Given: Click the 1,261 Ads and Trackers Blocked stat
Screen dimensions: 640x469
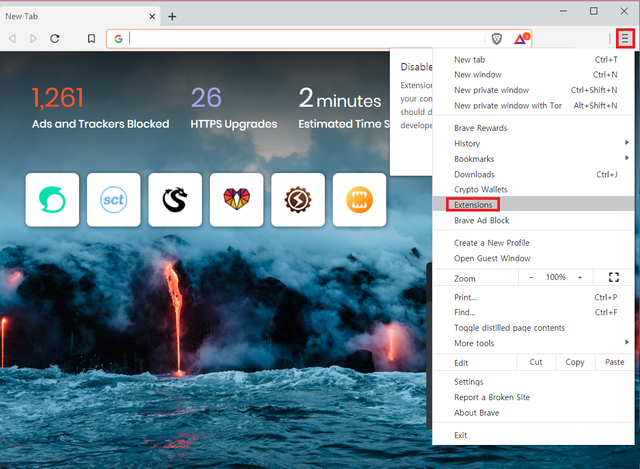Looking at the screenshot, I should click(100, 108).
